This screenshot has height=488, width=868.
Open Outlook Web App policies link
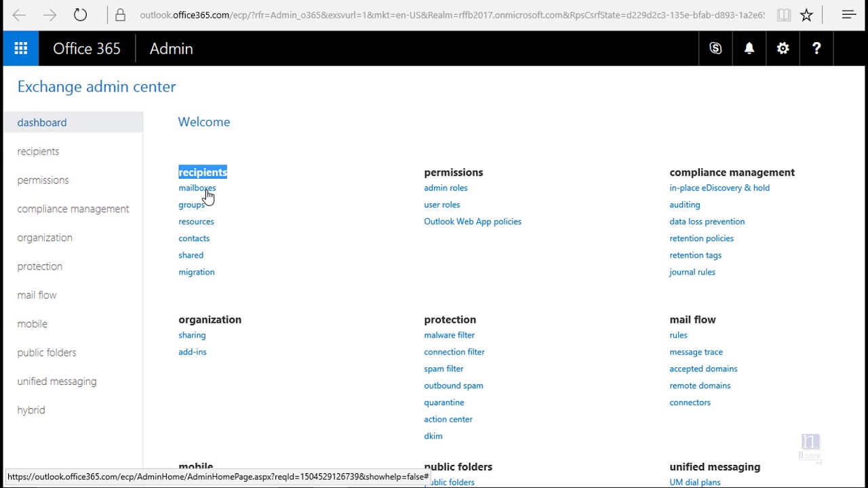point(473,222)
